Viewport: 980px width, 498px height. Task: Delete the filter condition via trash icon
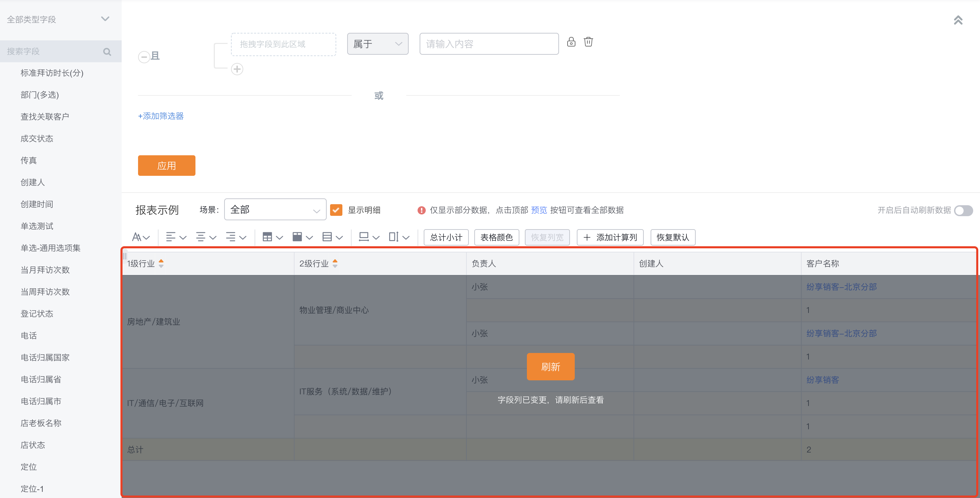coord(588,42)
